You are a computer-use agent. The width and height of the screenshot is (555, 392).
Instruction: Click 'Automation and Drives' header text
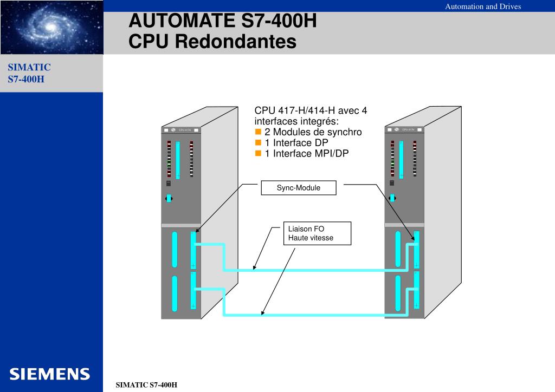click(483, 6)
